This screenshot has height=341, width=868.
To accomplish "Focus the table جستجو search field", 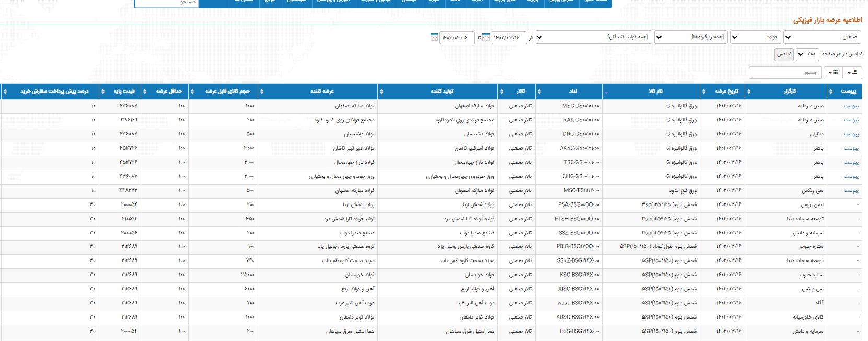I will (x=785, y=72).
